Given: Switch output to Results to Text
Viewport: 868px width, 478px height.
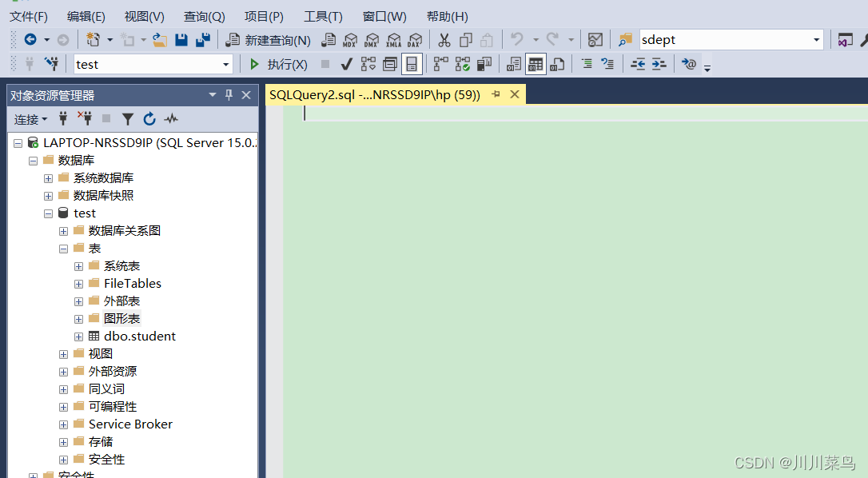Looking at the screenshot, I should (x=514, y=64).
